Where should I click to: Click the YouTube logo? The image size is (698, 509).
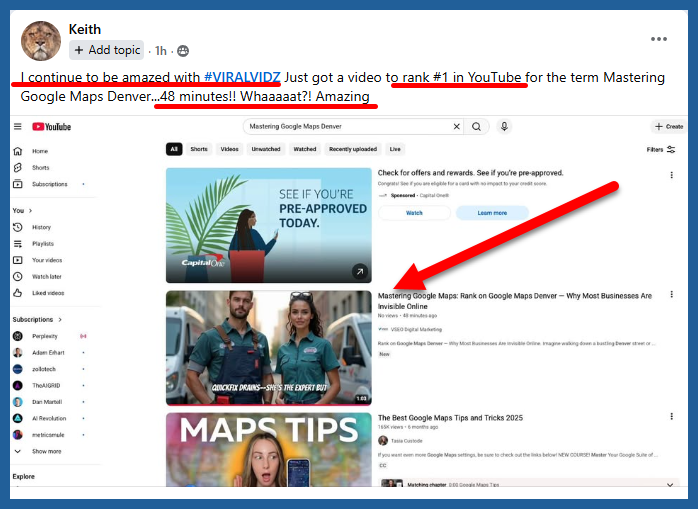pos(52,127)
